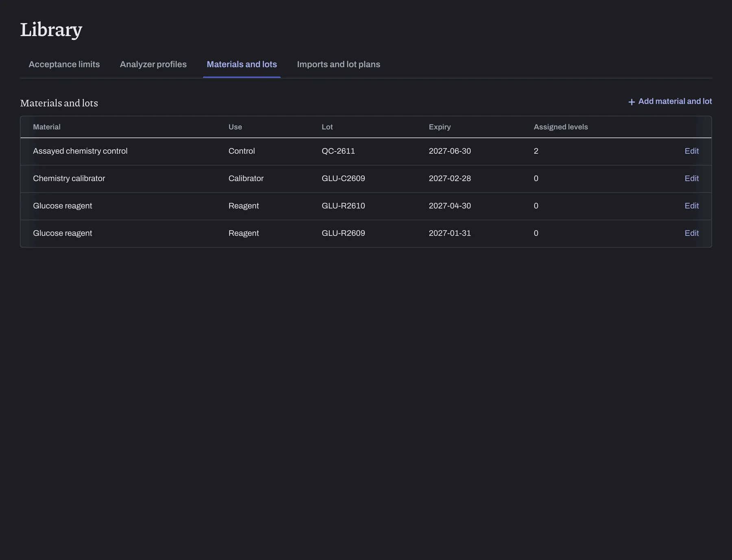Click lot number GLU-R2609
732x560 pixels.
click(343, 233)
